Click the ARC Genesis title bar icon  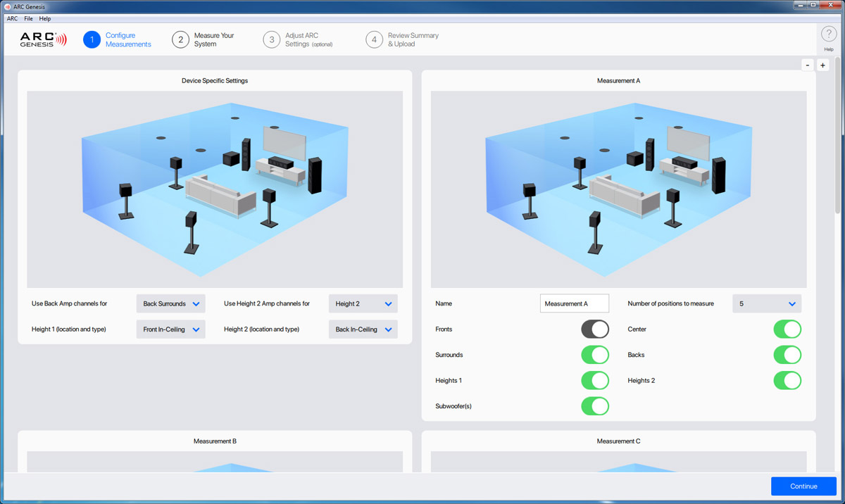click(8, 6)
